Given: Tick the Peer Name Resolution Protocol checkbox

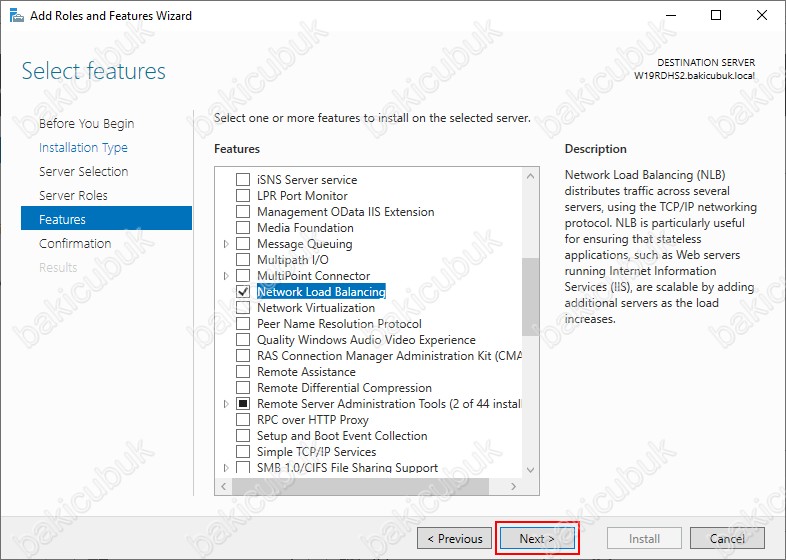Looking at the screenshot, I should click(243, 324).
